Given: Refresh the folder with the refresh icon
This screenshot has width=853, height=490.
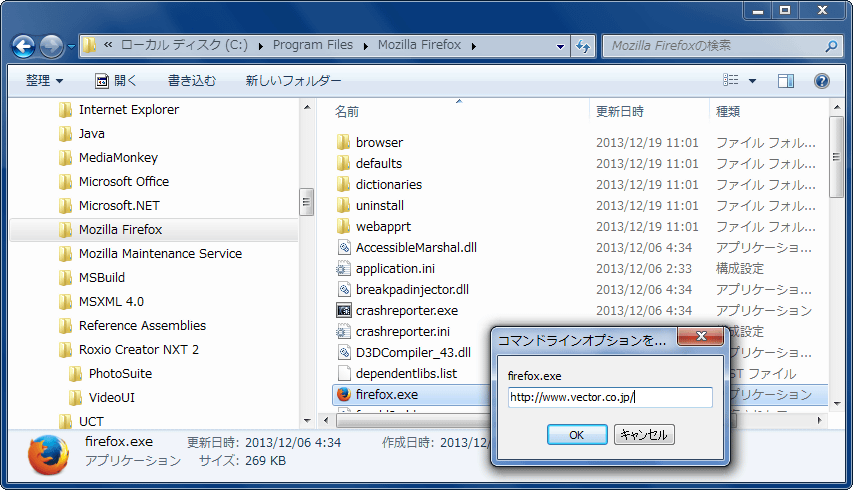Looking at the screenshot, I should 583,47.
